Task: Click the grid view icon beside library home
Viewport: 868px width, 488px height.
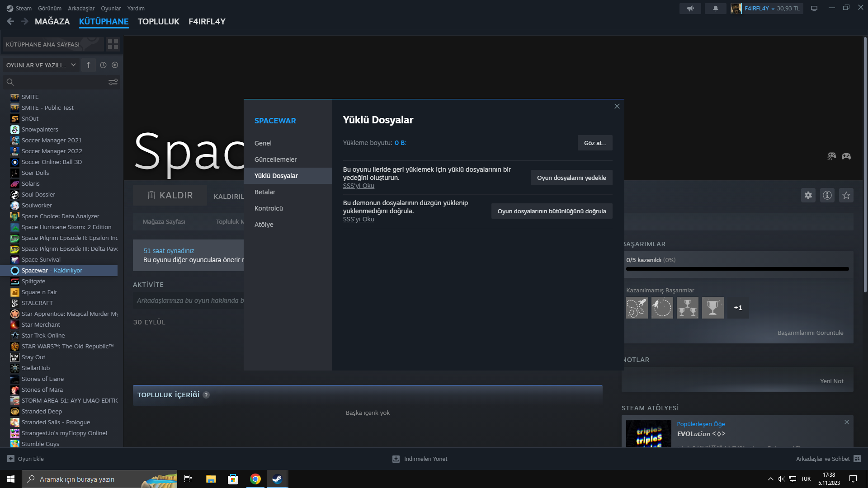Action: (113, 44)
